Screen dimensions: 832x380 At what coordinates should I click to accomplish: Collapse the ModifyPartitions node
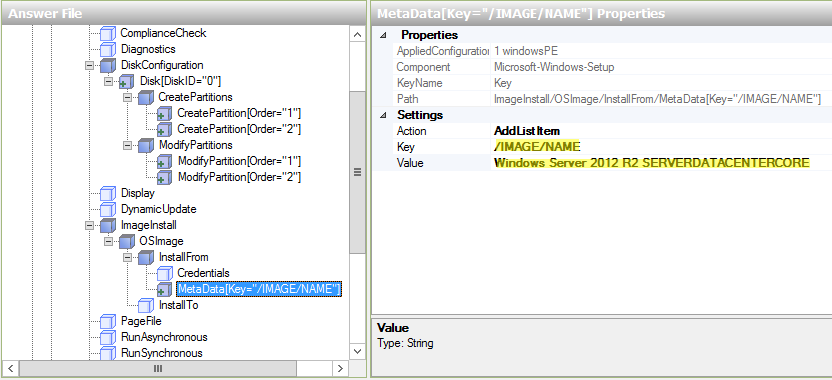click(127, 145)
